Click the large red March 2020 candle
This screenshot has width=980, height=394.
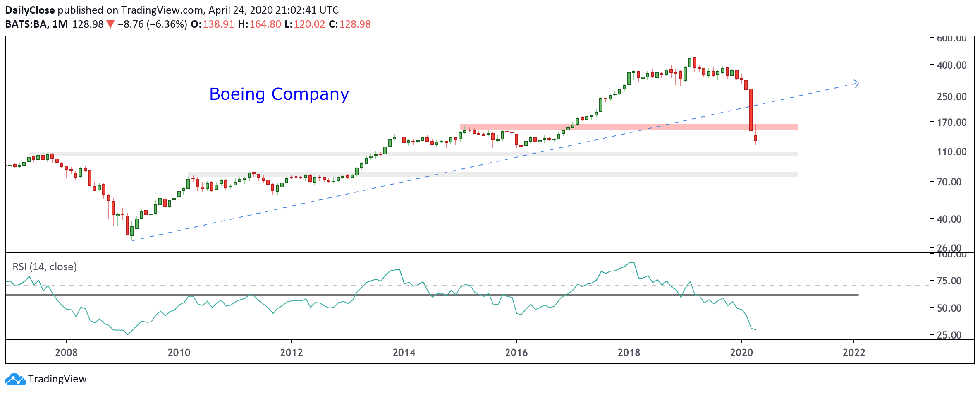(x=751, y=110)
